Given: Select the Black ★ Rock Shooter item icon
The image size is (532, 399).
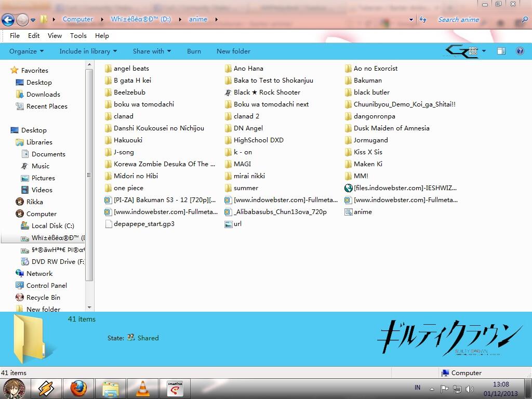Looking at the screenshot, I should (x=228, y=92).
